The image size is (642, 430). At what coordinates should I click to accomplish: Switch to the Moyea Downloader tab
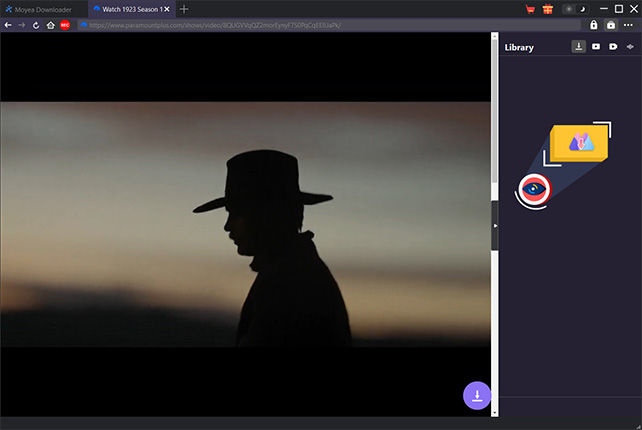tap(39, 9)
